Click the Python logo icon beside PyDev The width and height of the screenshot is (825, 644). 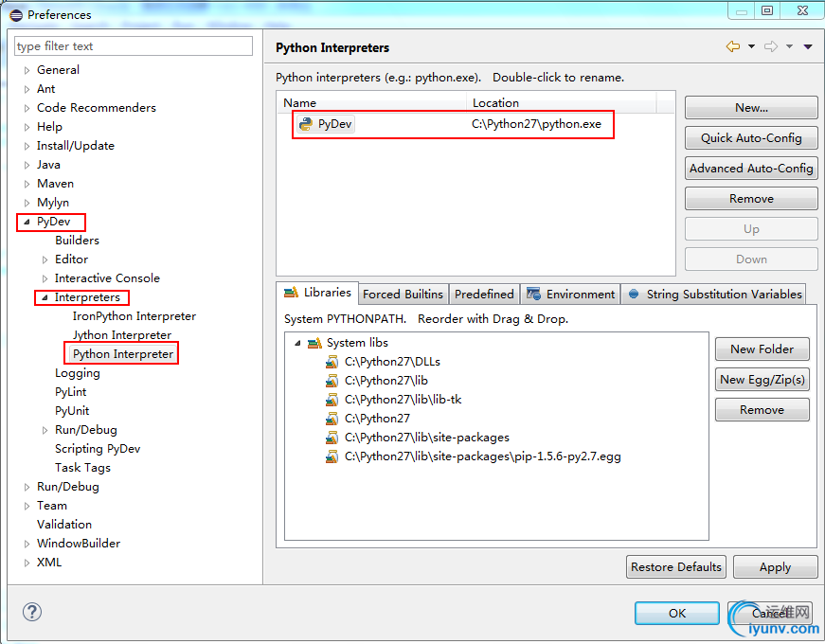(306, 124)
